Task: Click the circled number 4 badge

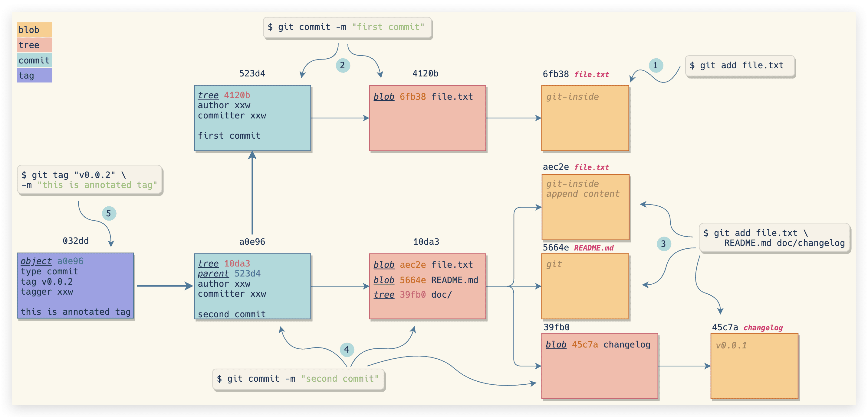Action: pos(347,349)
